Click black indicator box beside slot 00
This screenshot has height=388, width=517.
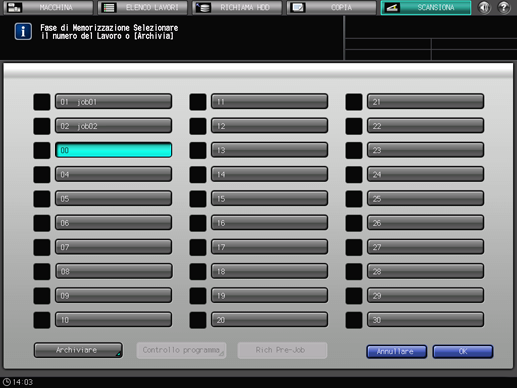(42, 150)
